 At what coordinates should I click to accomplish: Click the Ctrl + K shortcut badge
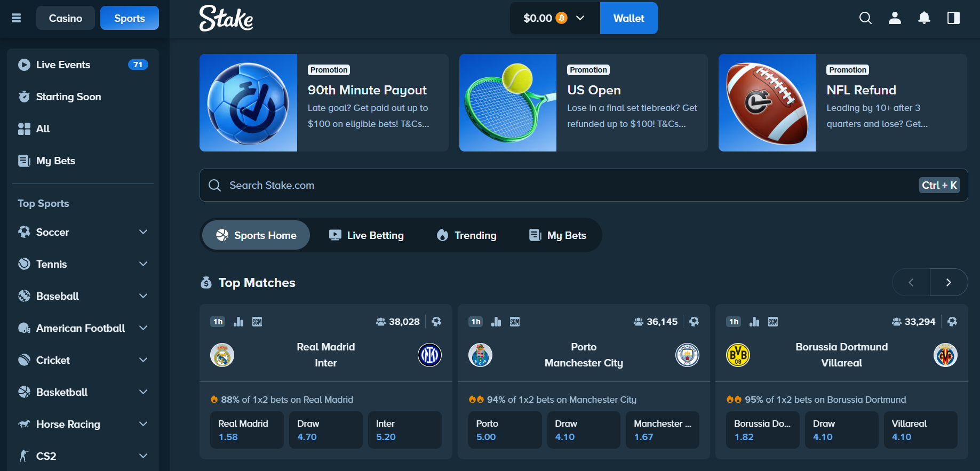point(939,185)
